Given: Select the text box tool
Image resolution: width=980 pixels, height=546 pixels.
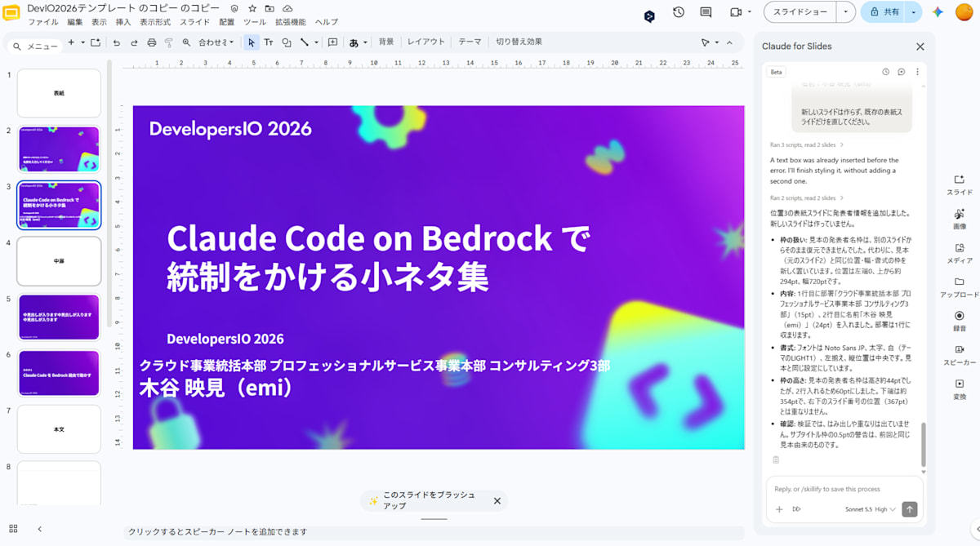Looking at the screenshot, I should click(268, 42).
